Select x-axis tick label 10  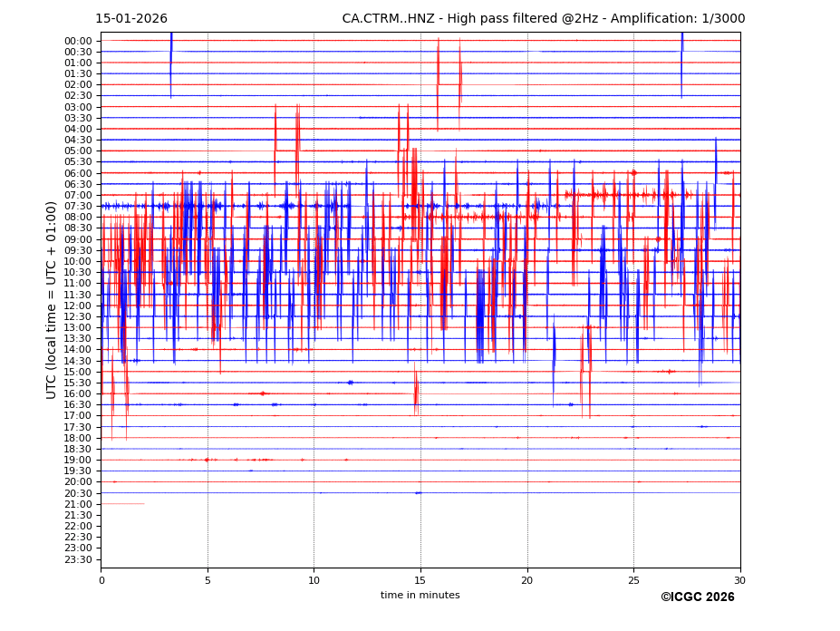[314, 580]
